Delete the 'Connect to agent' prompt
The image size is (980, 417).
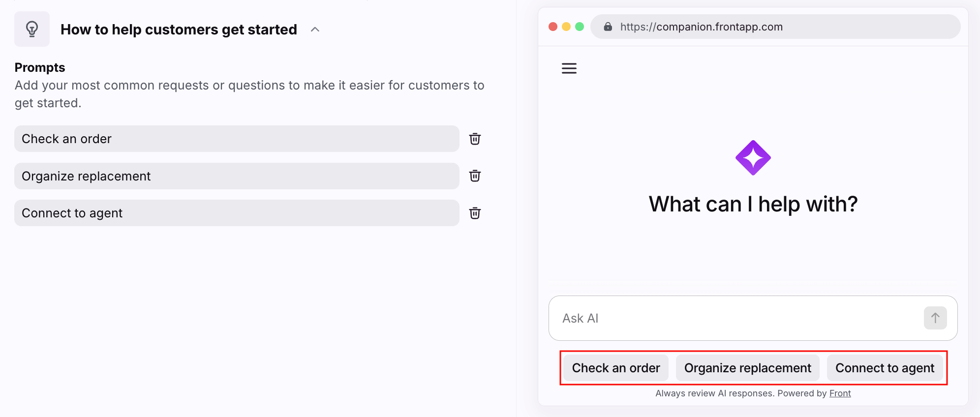point(475,213)
